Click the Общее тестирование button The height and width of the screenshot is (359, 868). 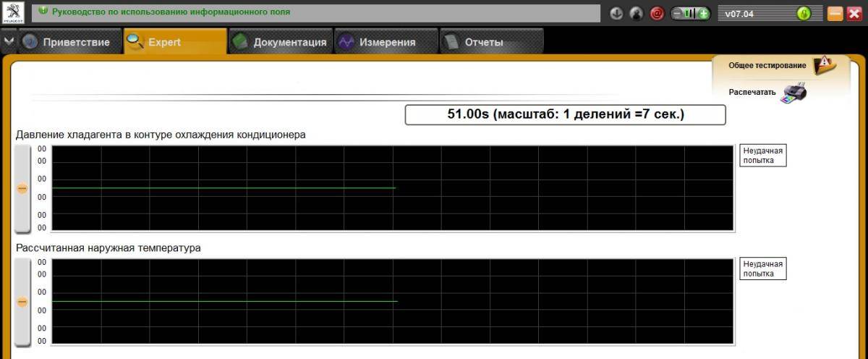pos(767,65)
